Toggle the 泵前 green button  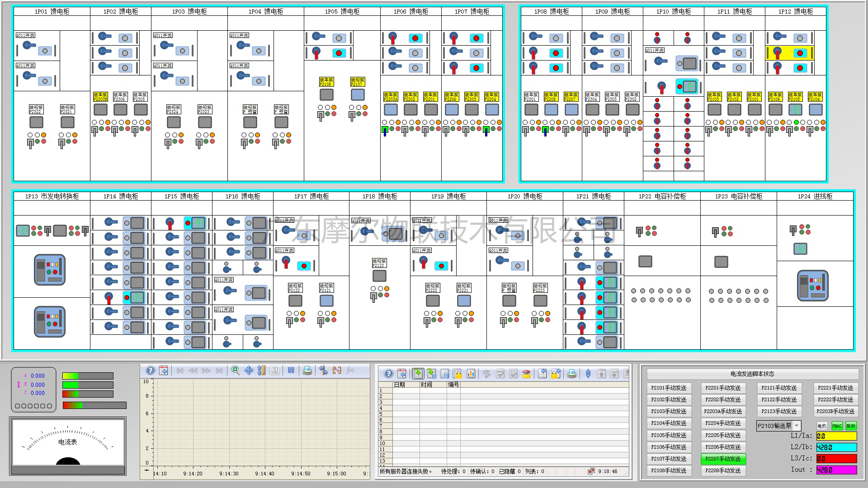(851, 426)
